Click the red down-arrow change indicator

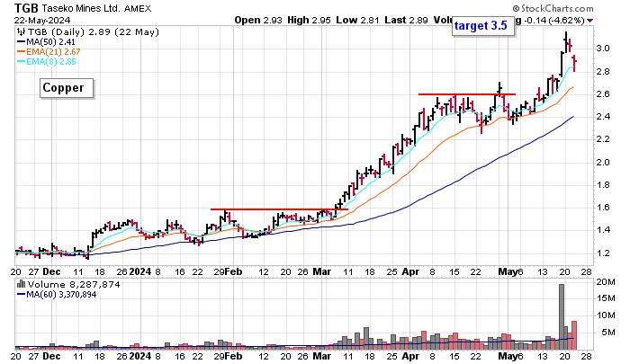[589, 21]
